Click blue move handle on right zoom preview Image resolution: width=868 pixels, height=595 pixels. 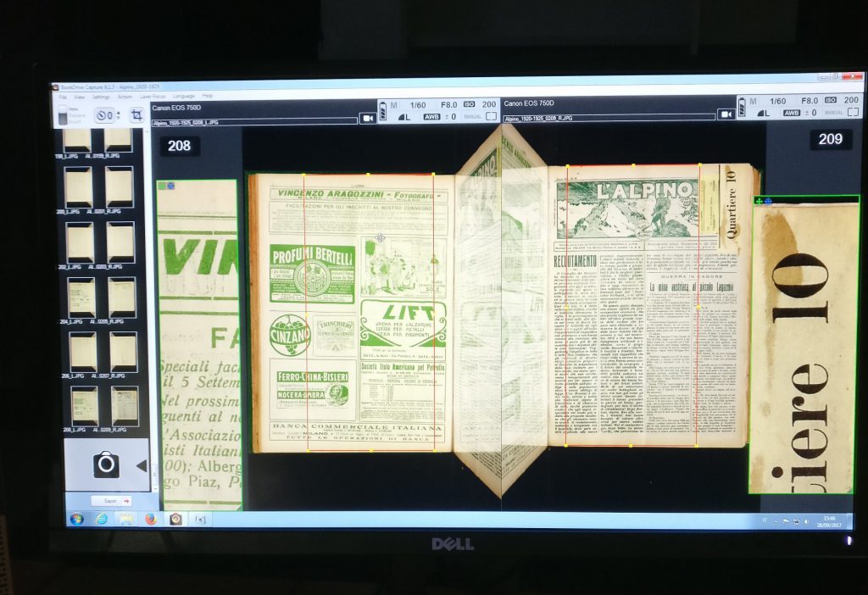coord(768,202)
